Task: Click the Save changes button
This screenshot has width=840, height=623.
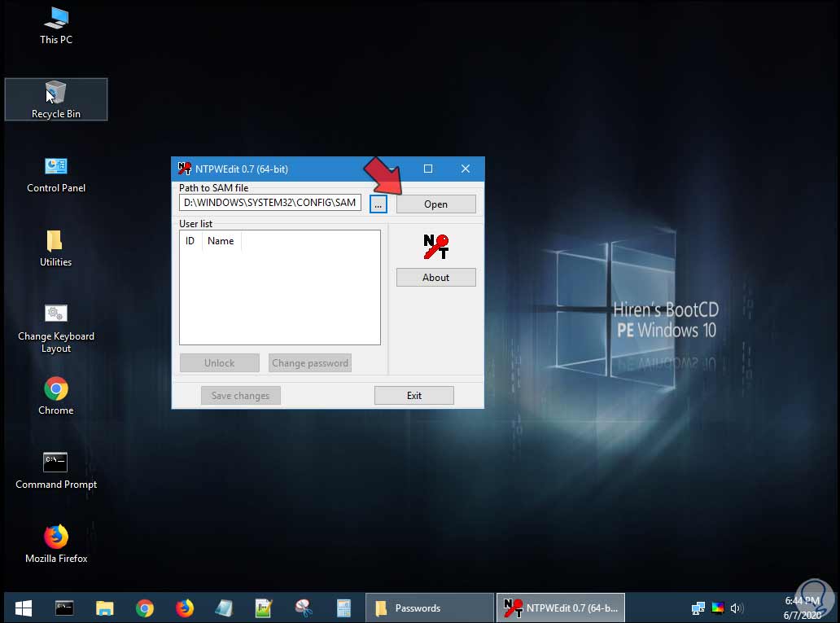Action: click(241, 395)
